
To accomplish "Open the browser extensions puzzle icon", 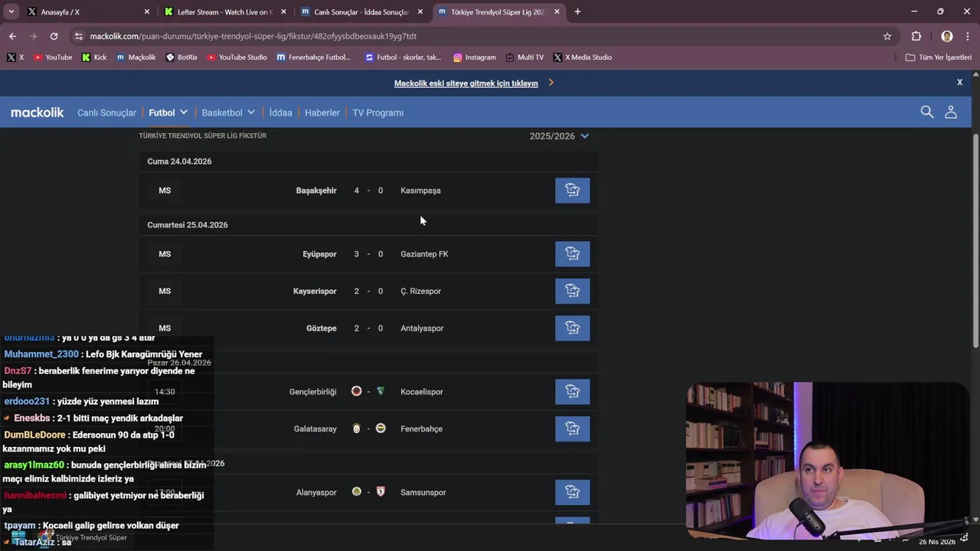I will tap(916, 36).
